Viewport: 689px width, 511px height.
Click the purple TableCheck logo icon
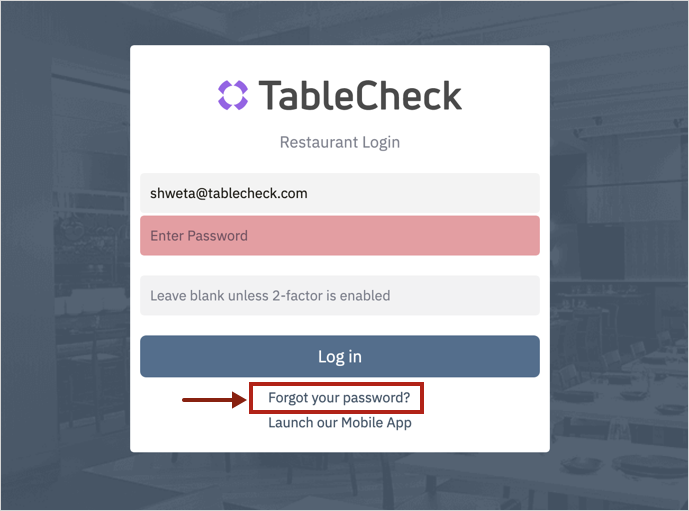coord(233,95)
